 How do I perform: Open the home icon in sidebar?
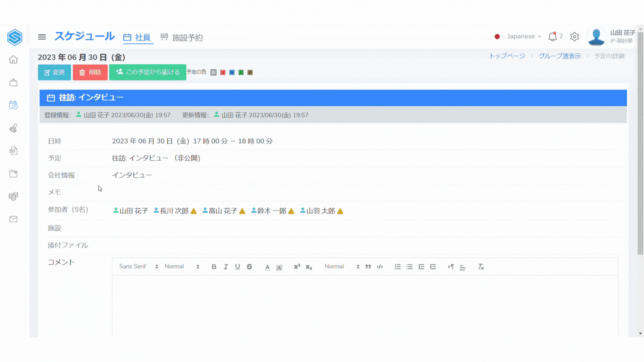(13, 60)
